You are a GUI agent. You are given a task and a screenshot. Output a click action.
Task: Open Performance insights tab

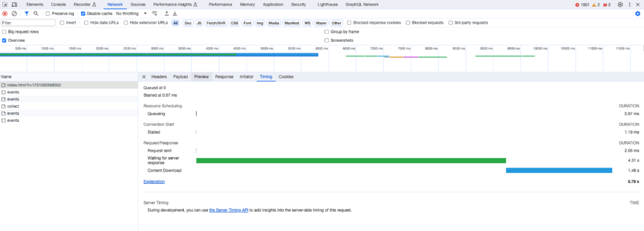click(175, 5)
